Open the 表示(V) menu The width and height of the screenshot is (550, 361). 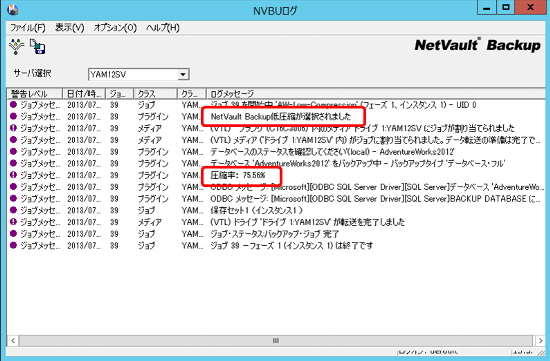pyautogui.click(x=69, y=28)
